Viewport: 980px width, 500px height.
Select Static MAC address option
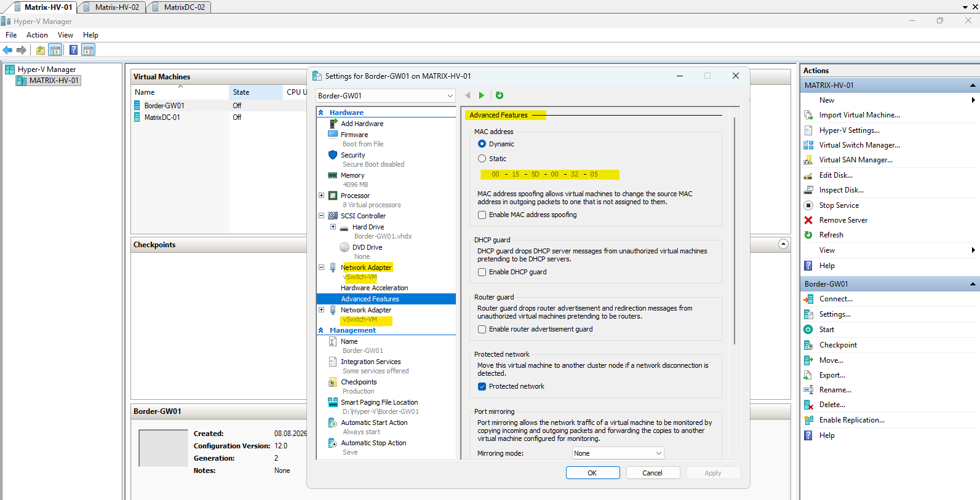pyautogui.click(x=482, y=159)
